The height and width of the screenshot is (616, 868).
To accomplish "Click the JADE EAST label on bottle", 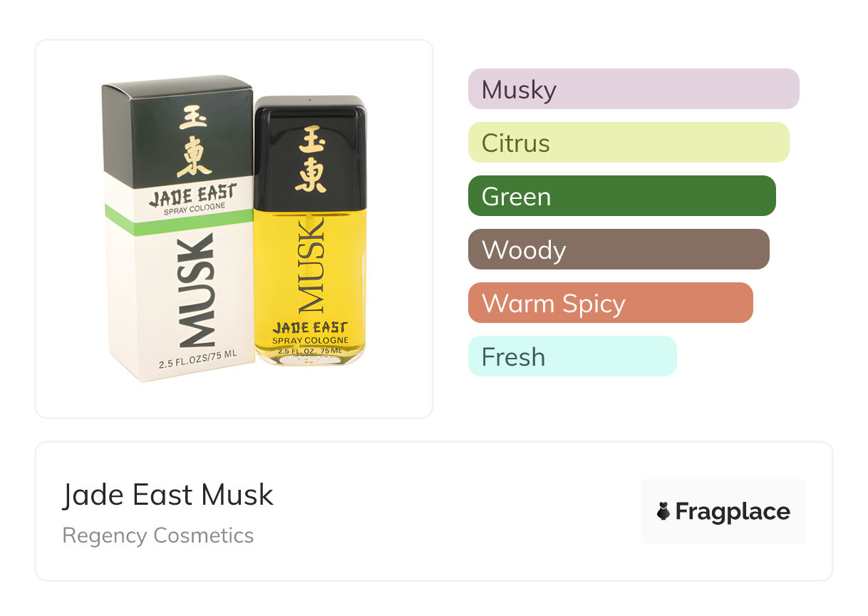I will [x=310, y=328].
